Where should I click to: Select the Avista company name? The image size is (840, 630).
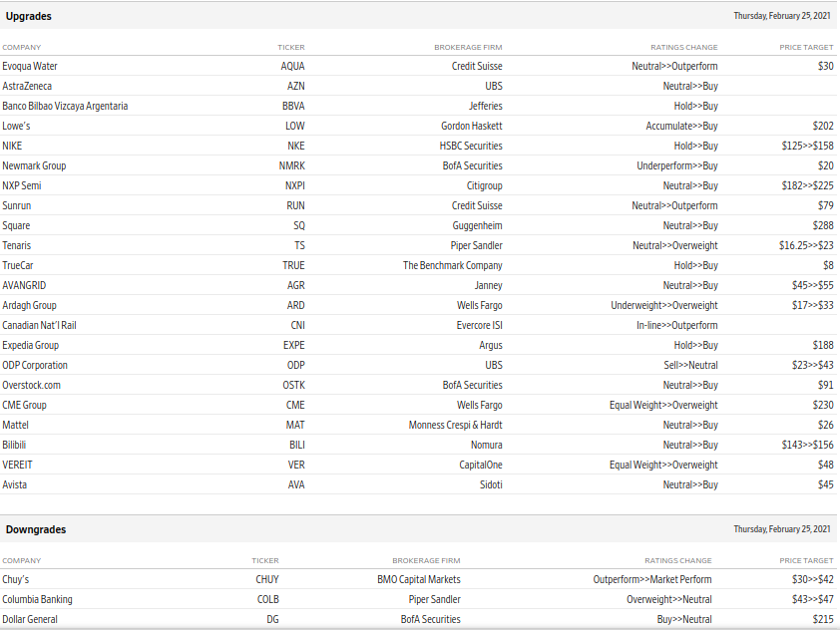[x=14, y=484]
